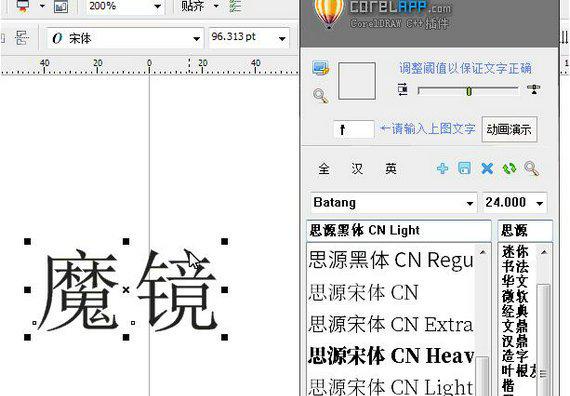The width and height of the screenshot is (570, 396).
Task: Select the 全 filter tab
Action: (x=324, y=168)
